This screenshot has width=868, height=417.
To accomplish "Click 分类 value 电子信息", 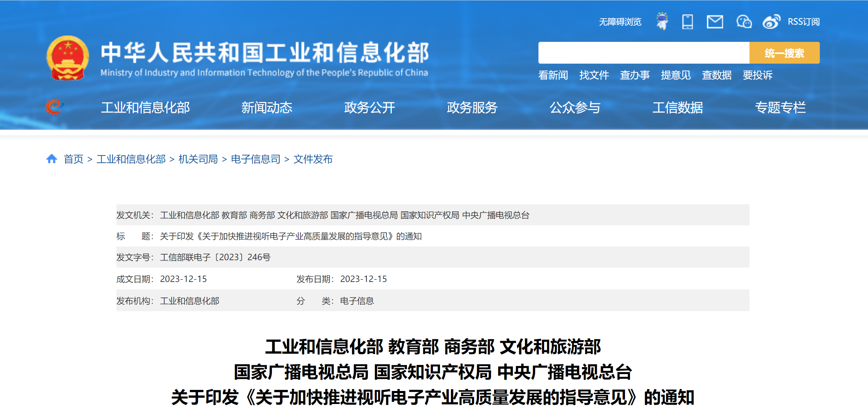I will [x=357, y=301].
